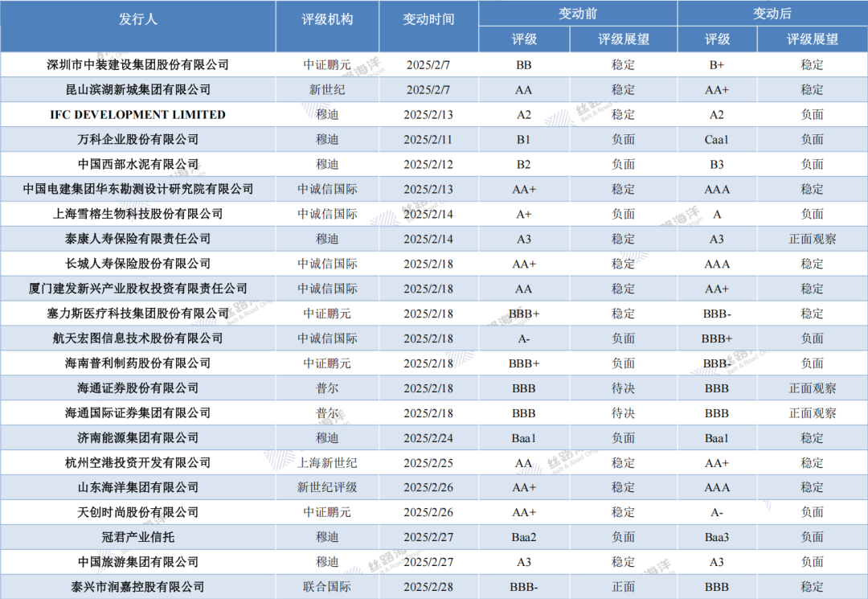The height and width of the screenshot is (599, 868).
Task: Click 正面 outlook in 泰兴市润嘉 row
Action: click(x=624, y=587)
